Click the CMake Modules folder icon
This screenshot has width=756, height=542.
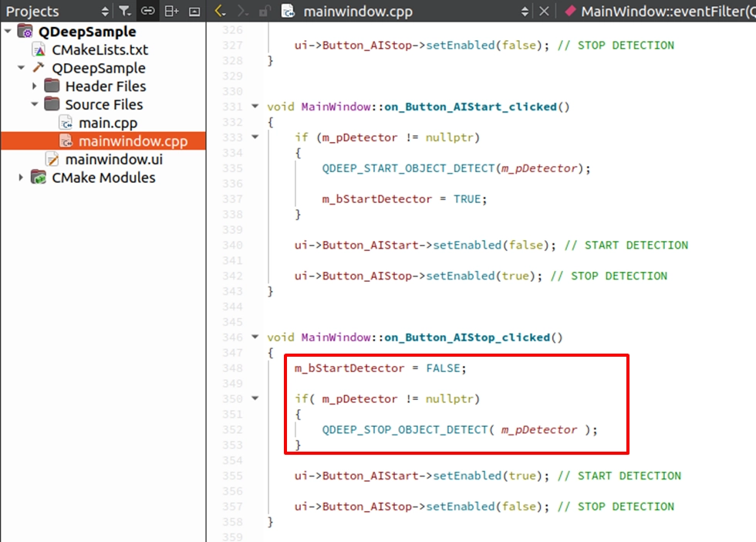point(39,177)
